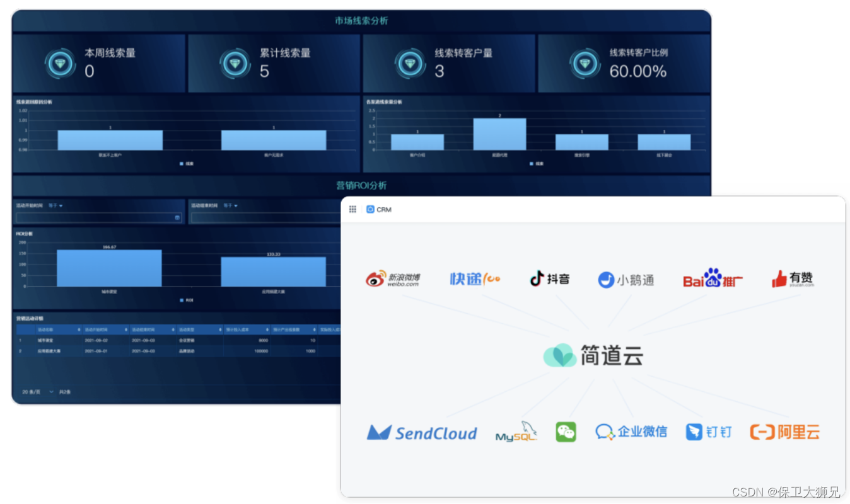850x504 pixels.
Task: Open the app grid launcher icon
Action: click(x=352, y=209)
